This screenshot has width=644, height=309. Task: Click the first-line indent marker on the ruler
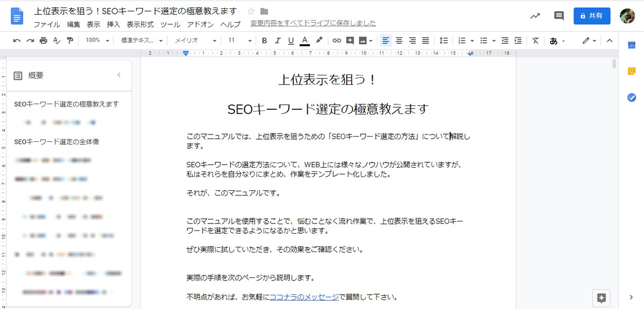click(x=186, y=52)
